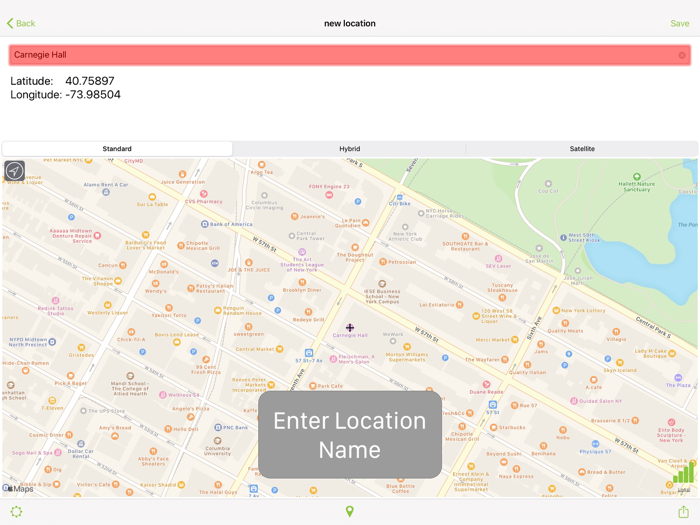Viewport: 700px width, 525px height.
Task: Tap the Cosmic Diner marker
Action: [69, 434]
